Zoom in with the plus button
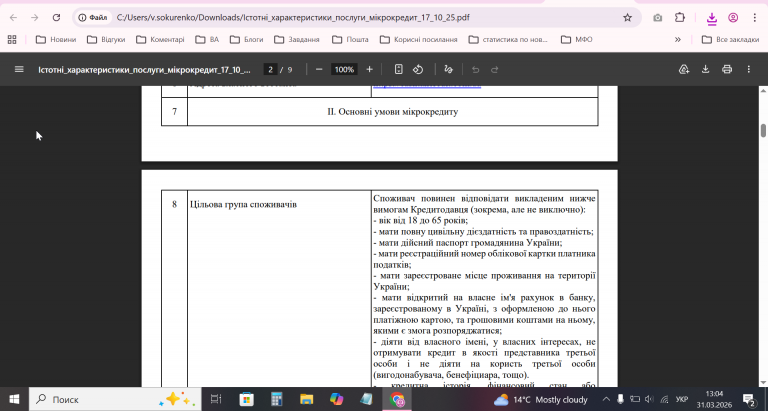This screenshot has height=411, width=768. coord(369,70)
